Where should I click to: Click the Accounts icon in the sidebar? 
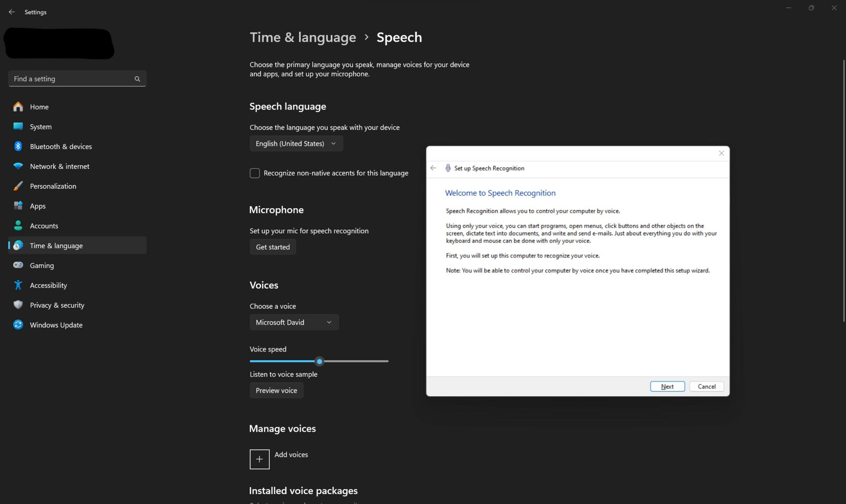pos(18,226)
